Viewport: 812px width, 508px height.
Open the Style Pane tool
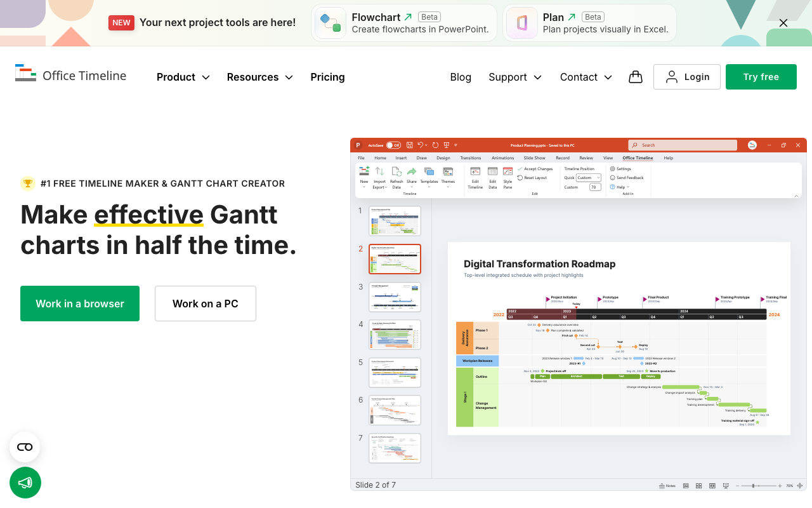coord(507,171)
